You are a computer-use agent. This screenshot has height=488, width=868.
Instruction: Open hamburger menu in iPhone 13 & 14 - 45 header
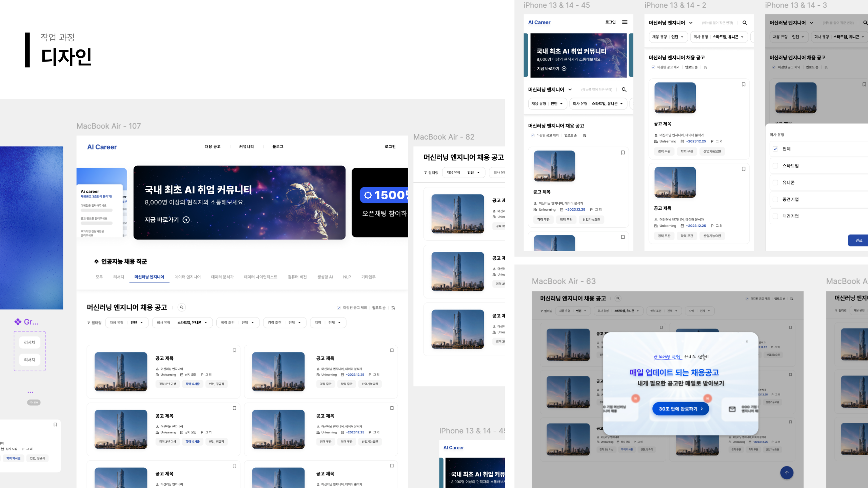(x=625, y=22)
